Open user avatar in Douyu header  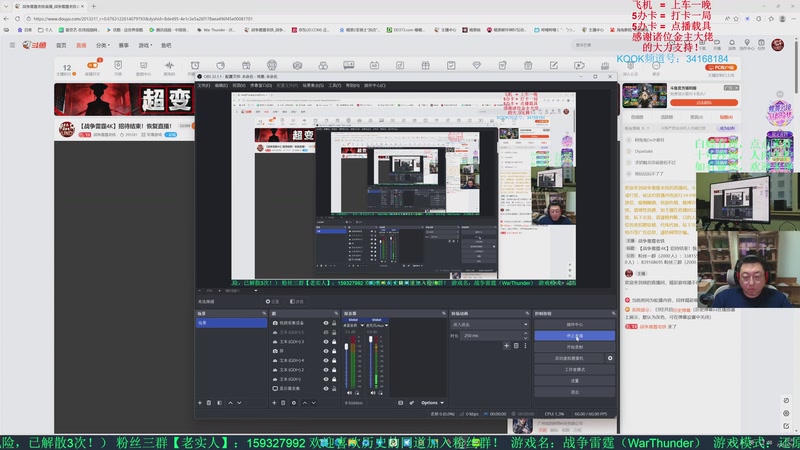[778, 45]
